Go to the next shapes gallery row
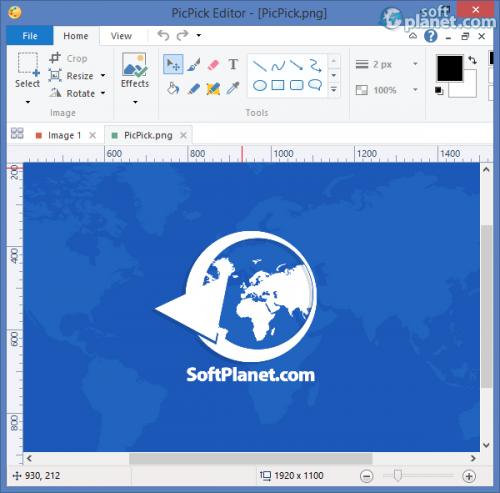 (x=334, y=75)
